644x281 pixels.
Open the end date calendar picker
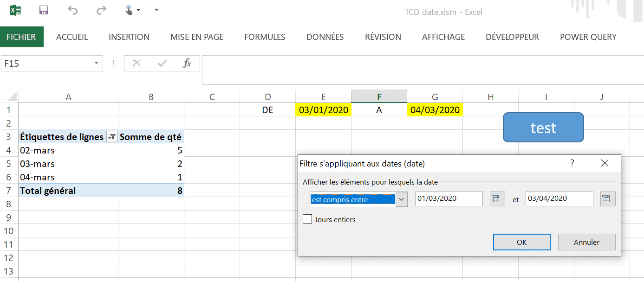(x=607, y=199)
